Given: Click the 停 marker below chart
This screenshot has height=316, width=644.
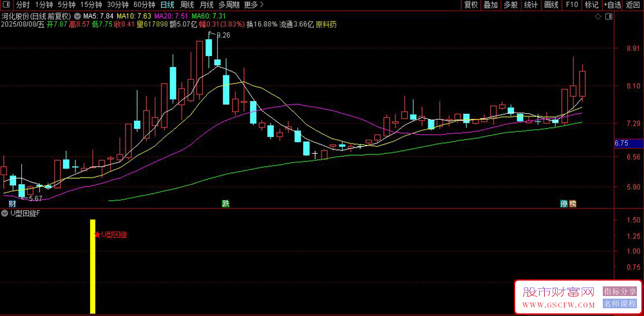Looking at the screenshot, I should tap(564, 203).
